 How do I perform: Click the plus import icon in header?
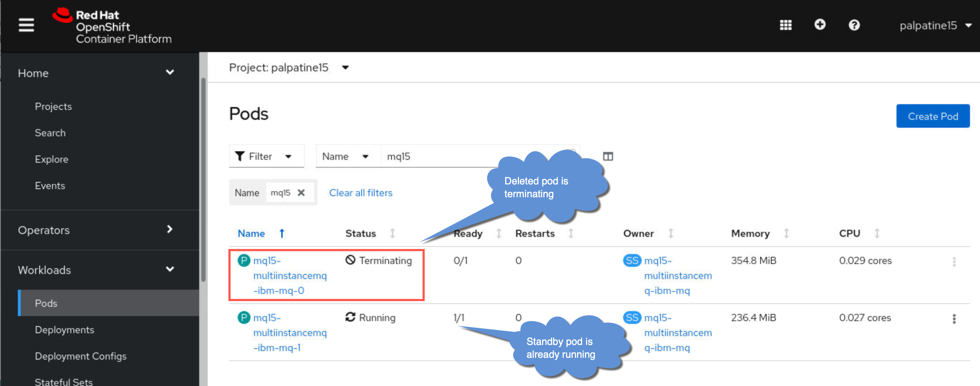pos(820,25)
